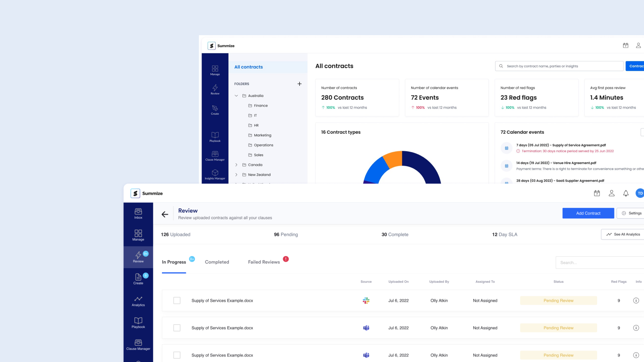
Task: Click the Slack source icon in first row
Action: [x=366, y=301]
